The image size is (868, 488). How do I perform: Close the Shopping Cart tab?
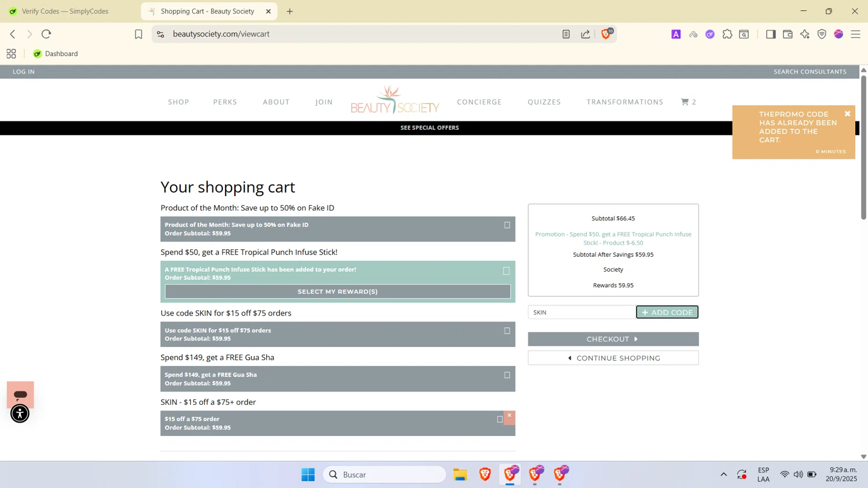point(269,11)
